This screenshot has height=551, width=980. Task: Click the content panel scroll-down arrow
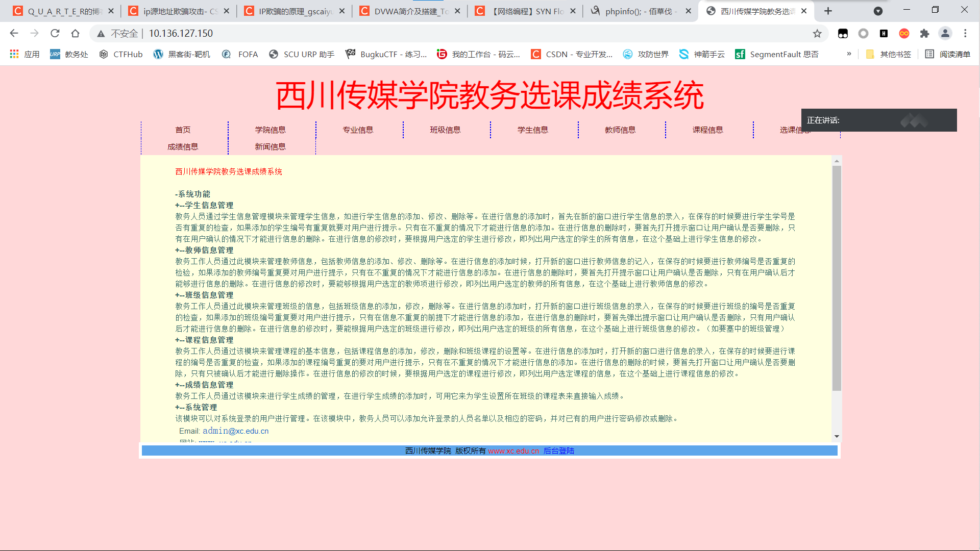pyautogui.click(x=837, y=436)
